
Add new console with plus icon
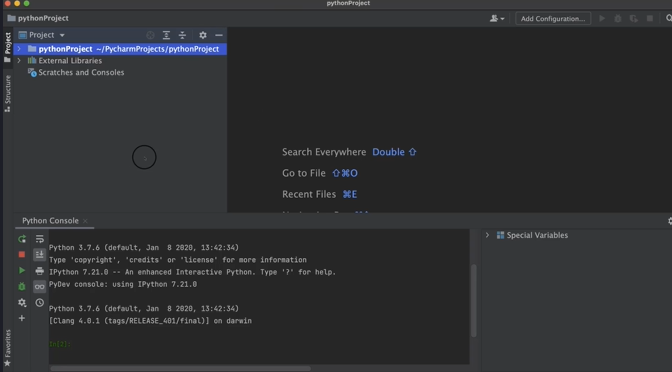(22, 318)
